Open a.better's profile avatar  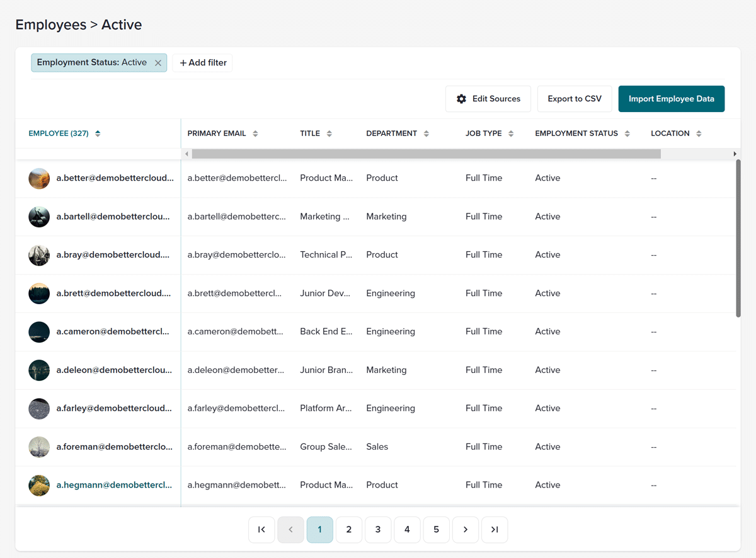coord(39,178)
